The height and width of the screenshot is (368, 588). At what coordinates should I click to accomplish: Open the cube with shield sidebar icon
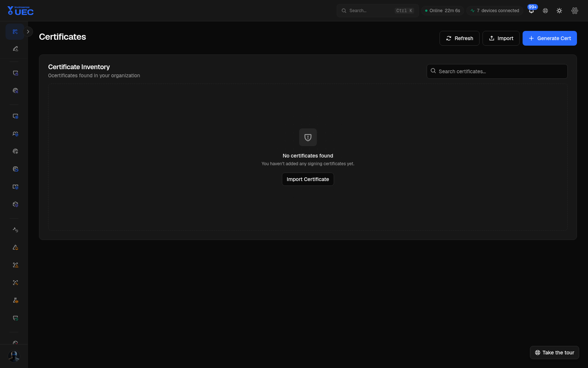15,204
